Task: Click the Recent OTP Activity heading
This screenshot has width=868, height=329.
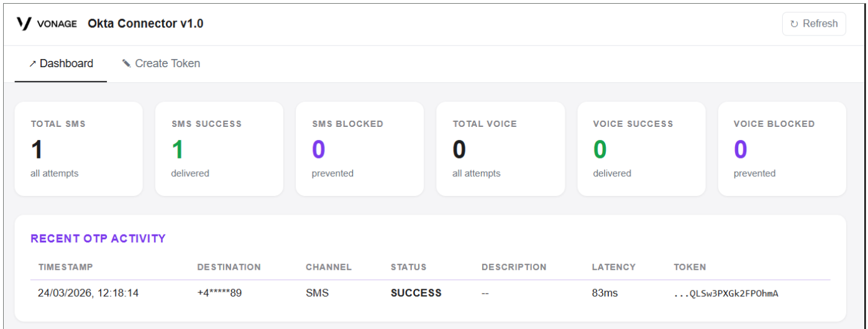Action: (98, 238)
